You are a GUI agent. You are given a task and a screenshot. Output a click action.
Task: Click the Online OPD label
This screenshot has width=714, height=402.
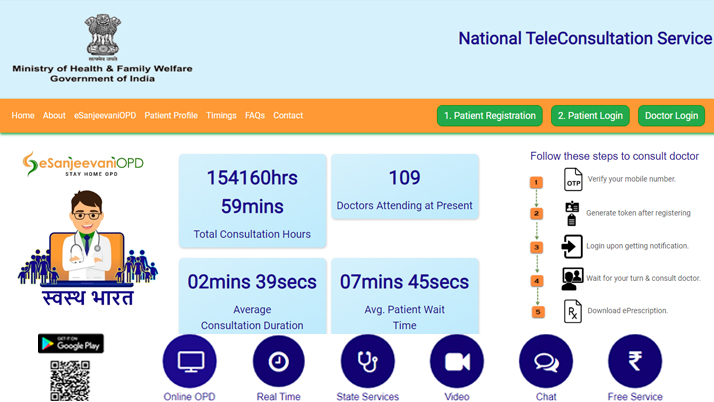[189, 397]
